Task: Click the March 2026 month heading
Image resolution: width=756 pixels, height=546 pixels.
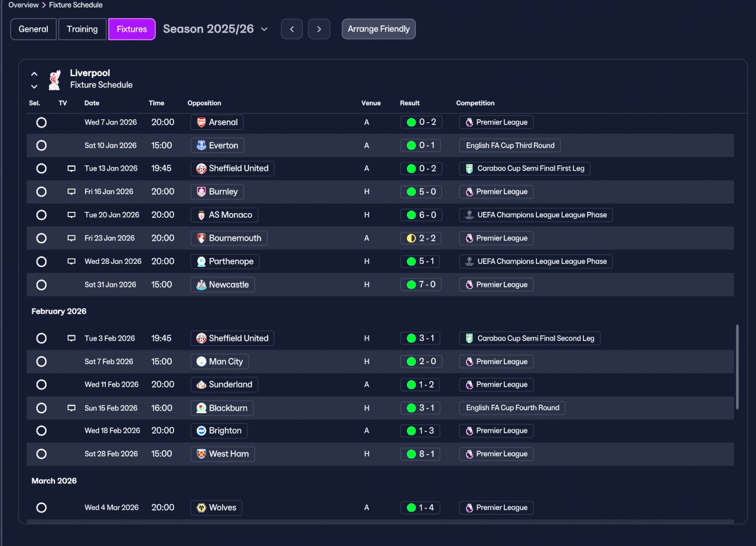Action: (x=54, y=481)
